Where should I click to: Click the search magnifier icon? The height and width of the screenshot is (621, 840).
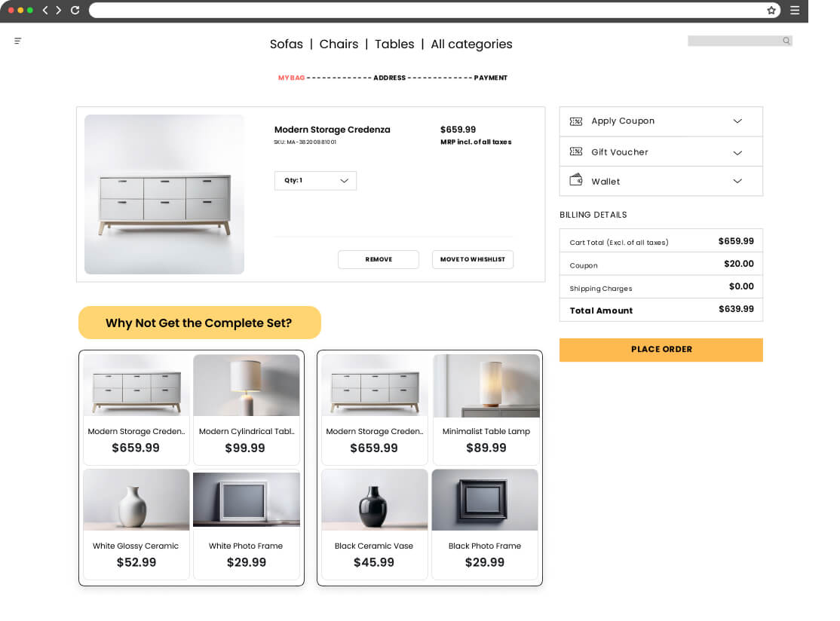pos(786,41)
